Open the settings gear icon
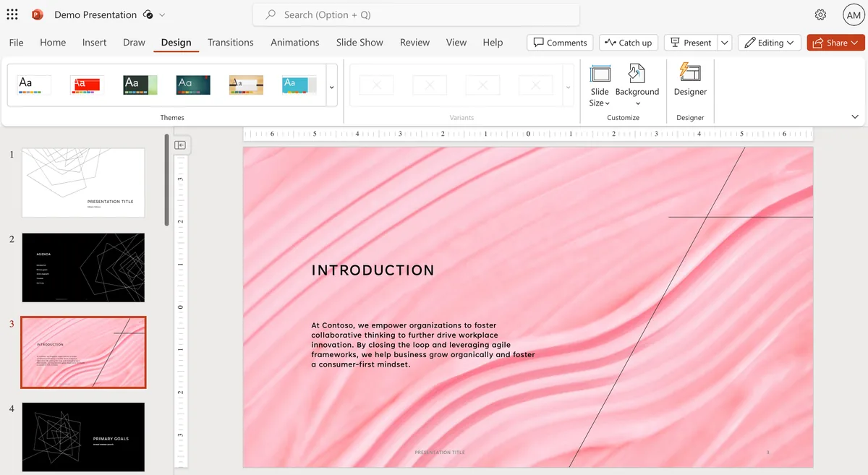This screenshot has height=475, width=868. [x=820, y=14]
